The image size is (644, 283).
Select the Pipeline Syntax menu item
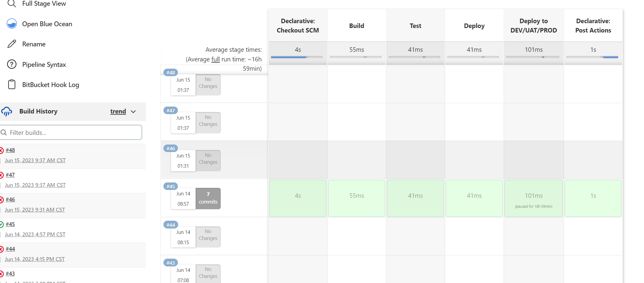[44, 64]
